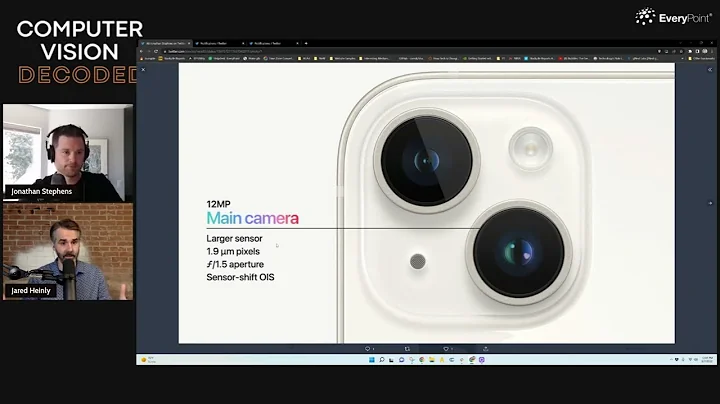Go to the next image using the arrow
Screen dimensions: 720x404
tap(710, 203)
